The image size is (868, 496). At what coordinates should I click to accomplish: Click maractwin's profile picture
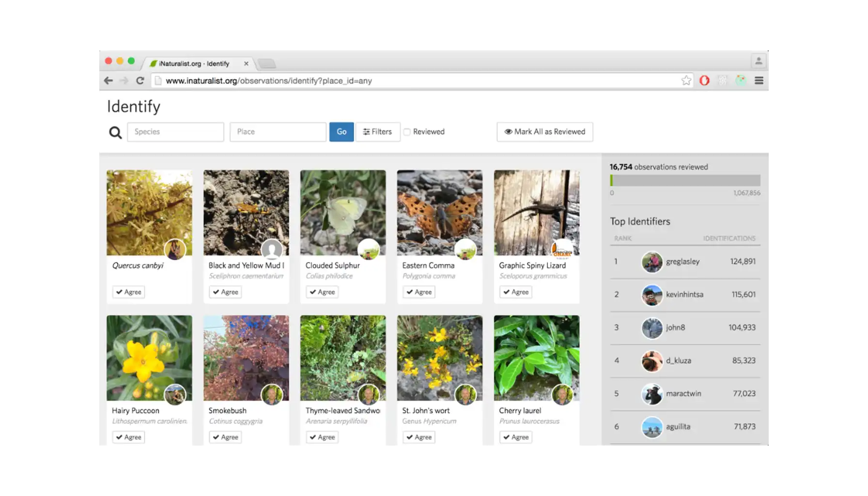tap(652, 394)
